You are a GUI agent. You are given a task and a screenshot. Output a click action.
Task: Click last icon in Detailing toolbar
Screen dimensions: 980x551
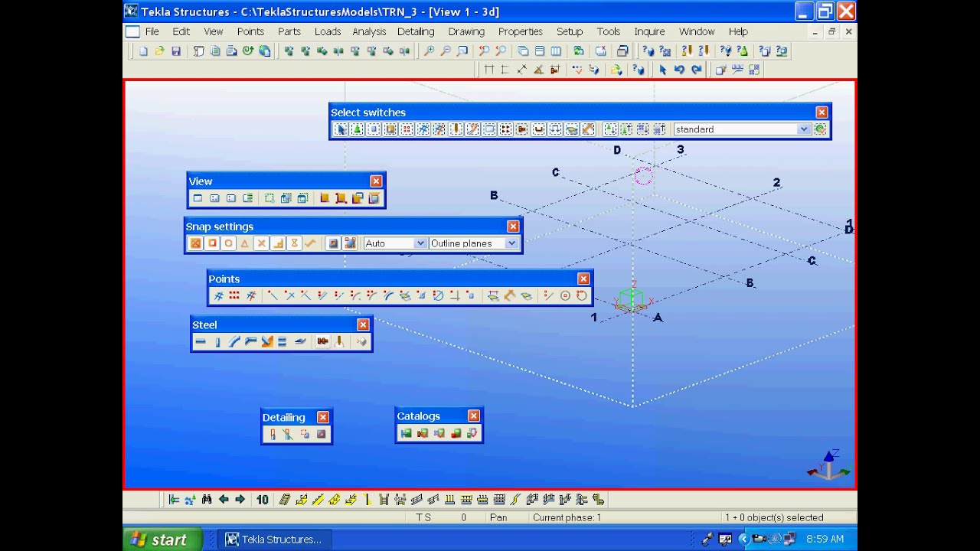click(x=322, y=435)
